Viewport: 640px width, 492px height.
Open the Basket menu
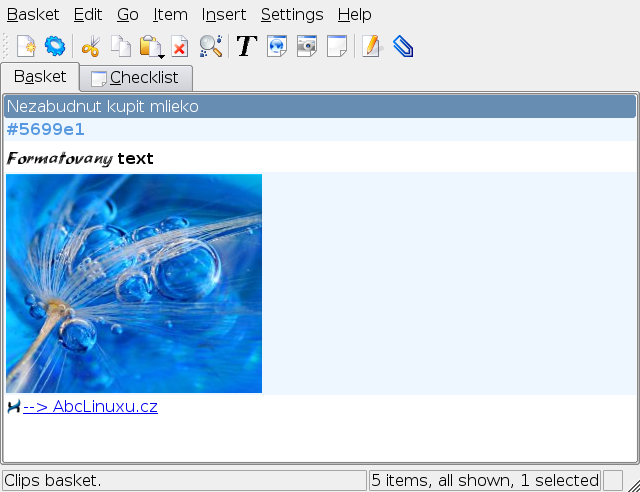point(33,14)
